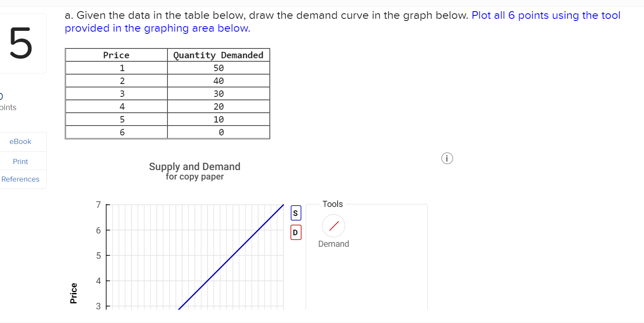644x323 pixels.
Task: Click the red D curve label beside the graph
Action: tap(295, 232)
